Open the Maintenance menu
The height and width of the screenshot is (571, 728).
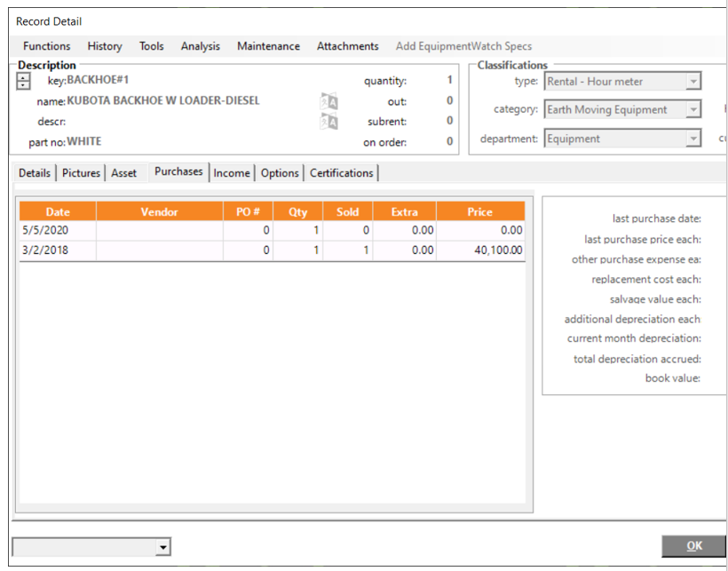pyautogui.click(x=268, y=46)
